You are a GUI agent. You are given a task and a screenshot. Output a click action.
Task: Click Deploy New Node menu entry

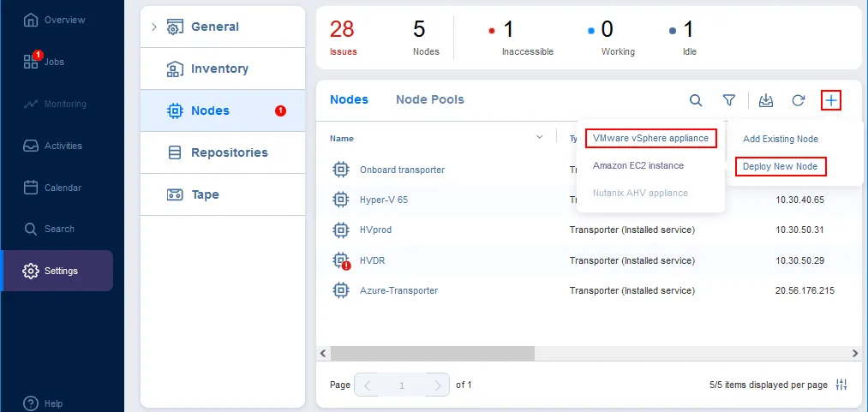(780, 166)
